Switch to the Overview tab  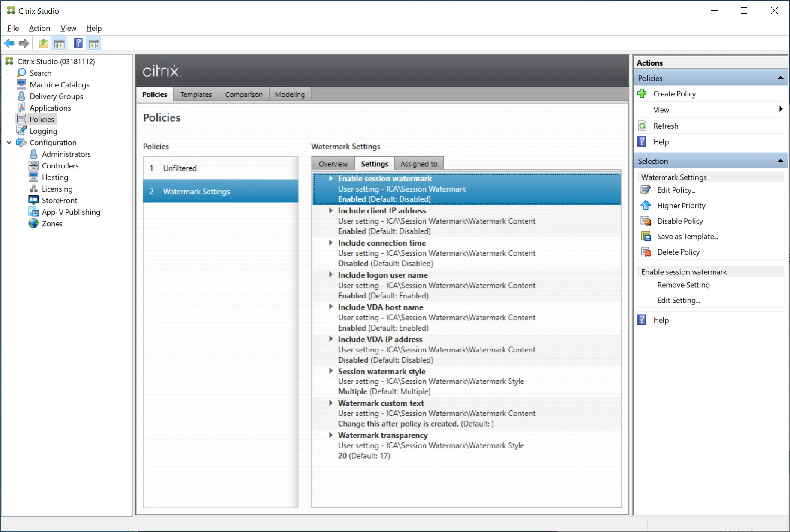tap(333, 164)
